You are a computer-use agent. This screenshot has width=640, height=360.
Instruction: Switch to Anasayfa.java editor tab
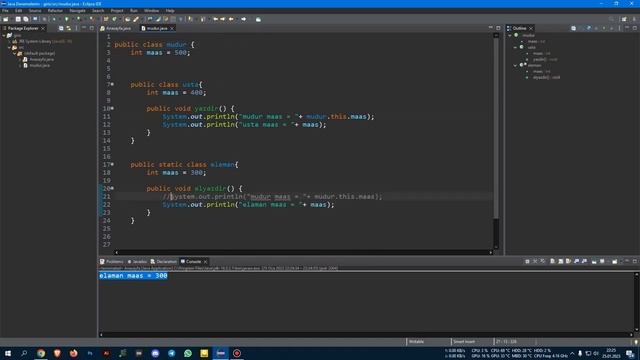tap(116, 28)
